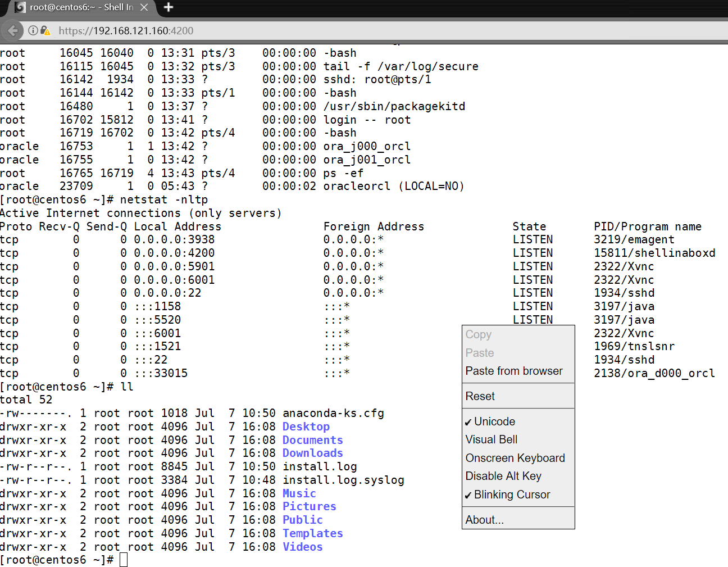This screenshot has height=567, width=728.
Task: Click the terminal cursor at the prompt
Action: (124, 560)
